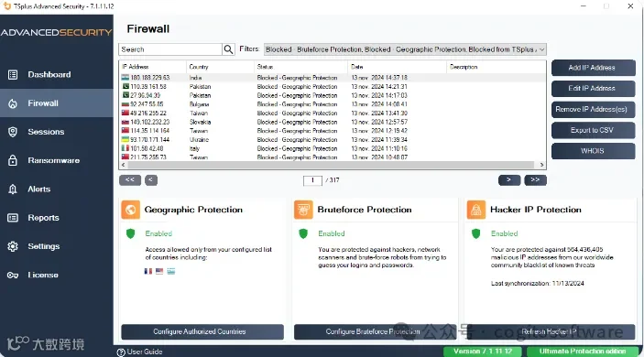This screenshot has width=644, height=357.
Task: Switch to the Alerts page
Action: click(57, 189)
